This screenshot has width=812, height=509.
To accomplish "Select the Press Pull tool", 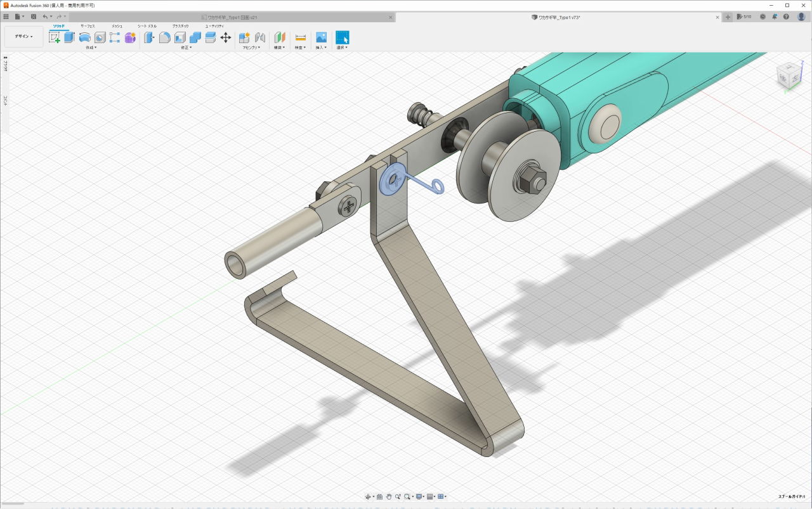I will [149, 37].
